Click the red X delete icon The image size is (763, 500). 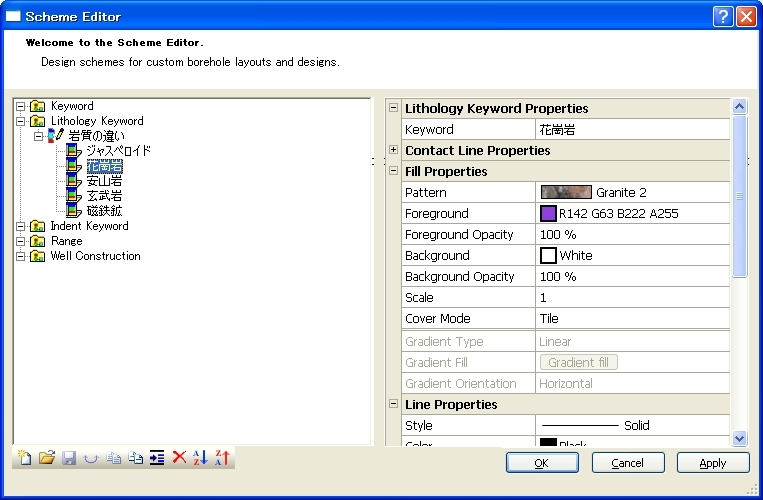pos(179,458)
